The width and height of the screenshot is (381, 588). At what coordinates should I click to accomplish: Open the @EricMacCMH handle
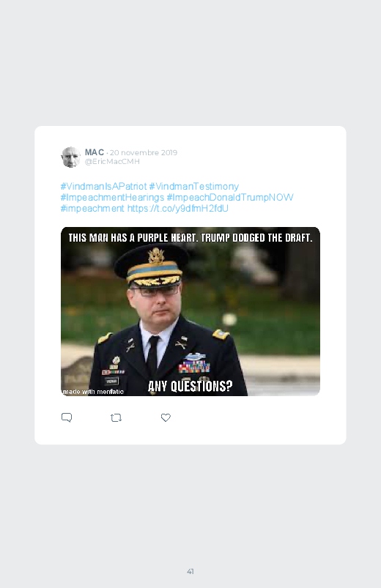click(x=112, y=161)
